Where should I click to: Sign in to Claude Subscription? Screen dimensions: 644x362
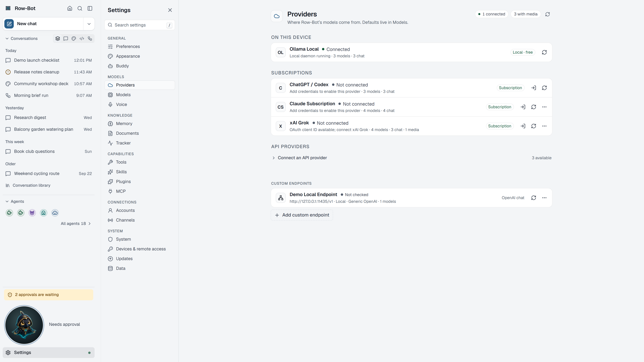(523, 107)
